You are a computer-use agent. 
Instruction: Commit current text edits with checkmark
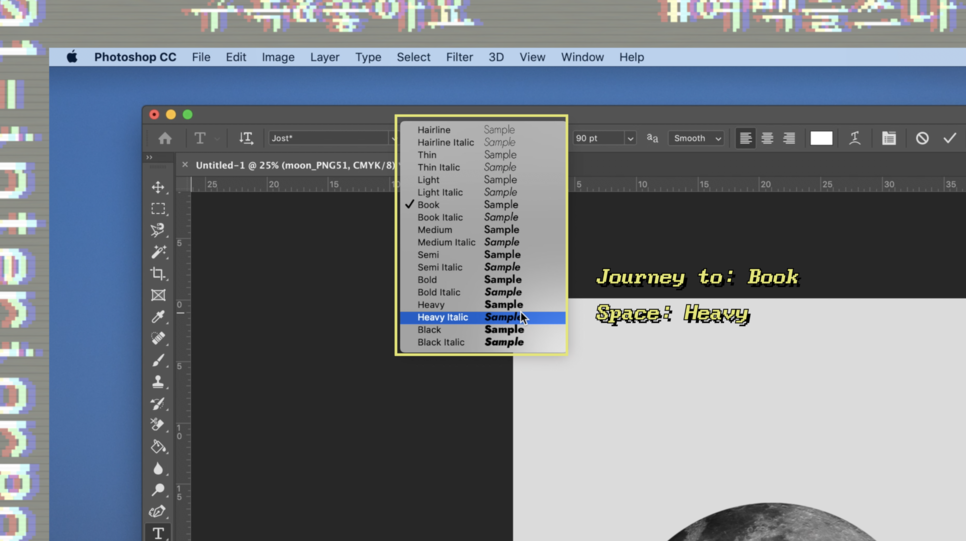949,138
